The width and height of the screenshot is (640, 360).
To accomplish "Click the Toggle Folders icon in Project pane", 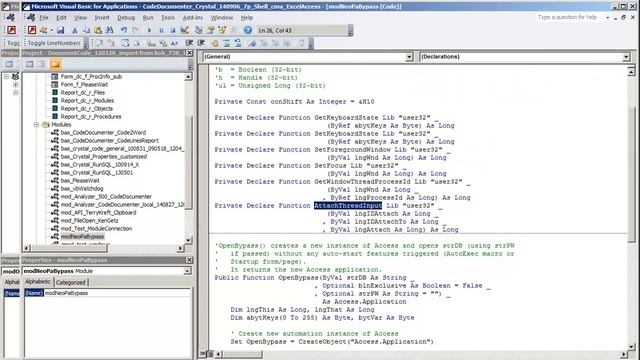I will point(56,64).
